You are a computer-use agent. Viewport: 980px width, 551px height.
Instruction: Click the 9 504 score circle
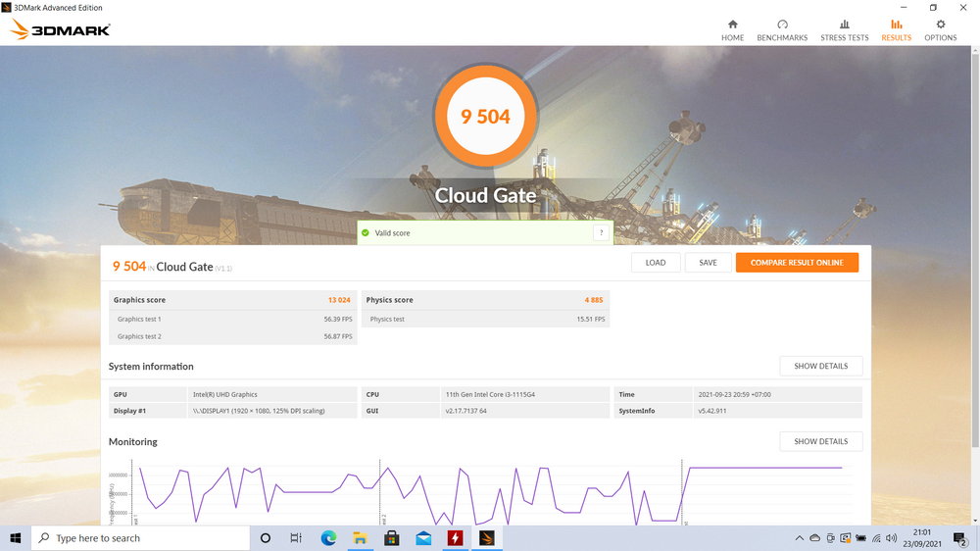485,116
